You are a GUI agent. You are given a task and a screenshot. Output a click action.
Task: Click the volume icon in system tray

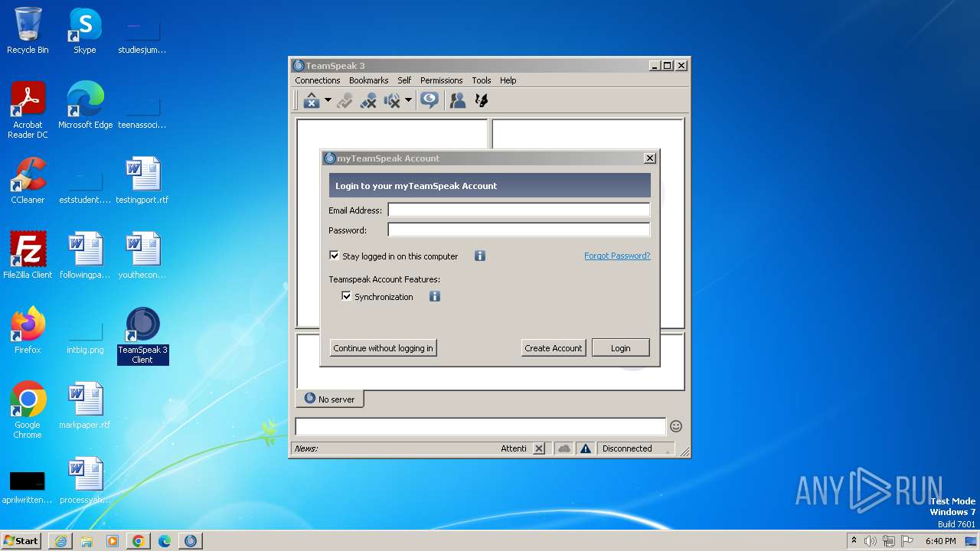click(x=871, y=541)
